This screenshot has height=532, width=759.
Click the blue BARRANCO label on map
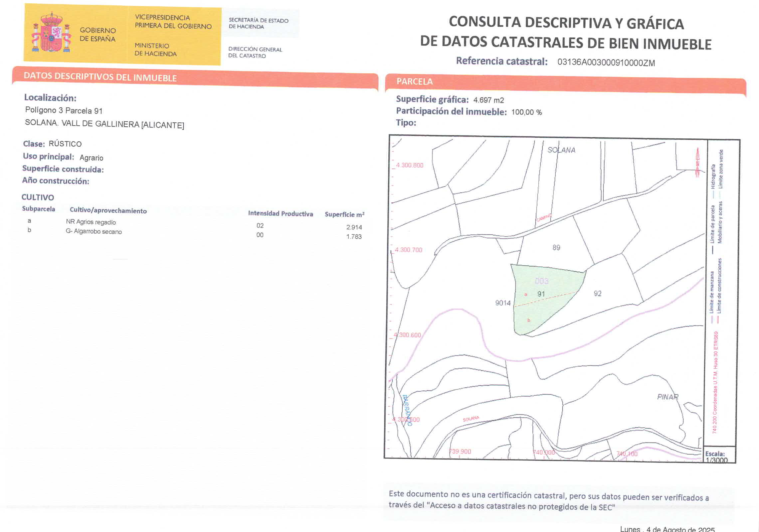click(x=407, y=410)
